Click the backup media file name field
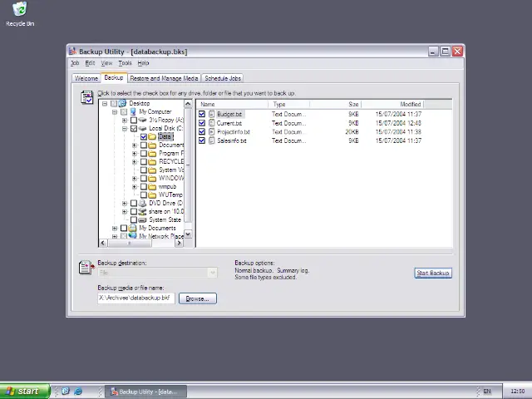 135,298
